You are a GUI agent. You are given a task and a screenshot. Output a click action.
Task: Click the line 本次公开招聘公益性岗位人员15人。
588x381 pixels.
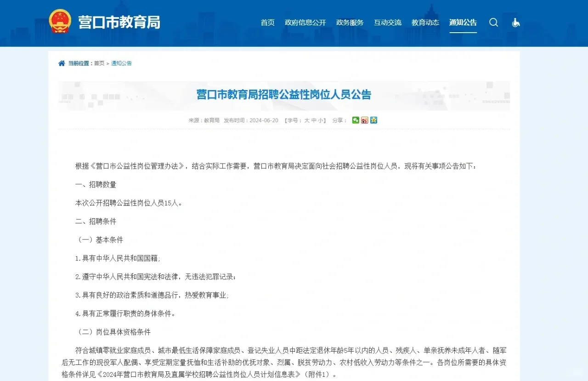click(x=129, y=203)
